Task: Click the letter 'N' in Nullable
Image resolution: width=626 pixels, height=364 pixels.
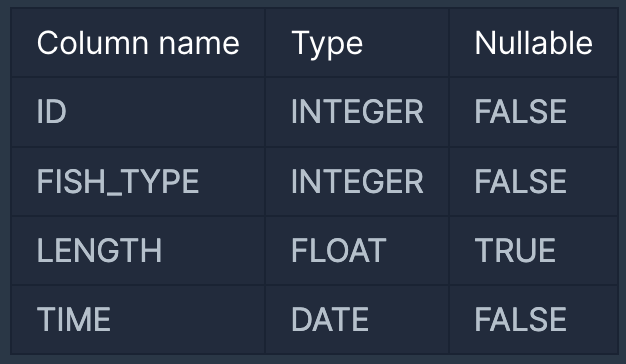Action: pos(485,43)
